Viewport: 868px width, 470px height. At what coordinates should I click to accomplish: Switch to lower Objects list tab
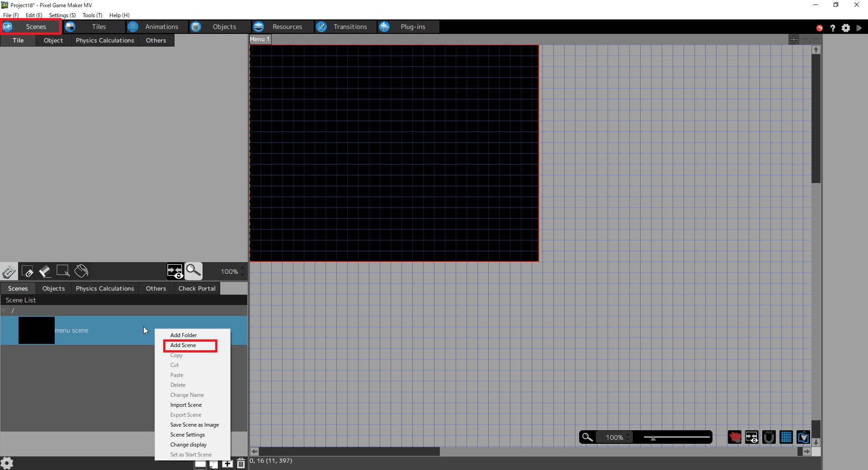click(x=53, y=288)
